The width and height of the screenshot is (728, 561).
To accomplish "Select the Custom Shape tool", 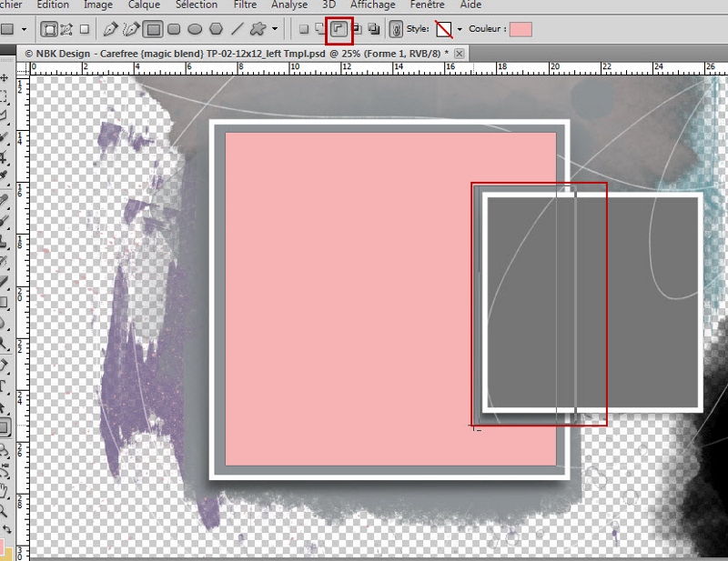I will tap(258, 29).
